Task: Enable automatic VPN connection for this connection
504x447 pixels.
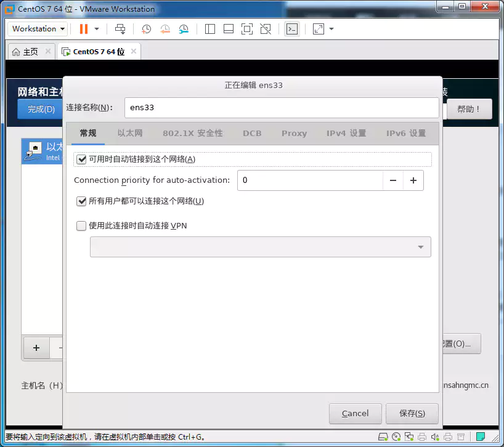Action: [x=81, y=225]
